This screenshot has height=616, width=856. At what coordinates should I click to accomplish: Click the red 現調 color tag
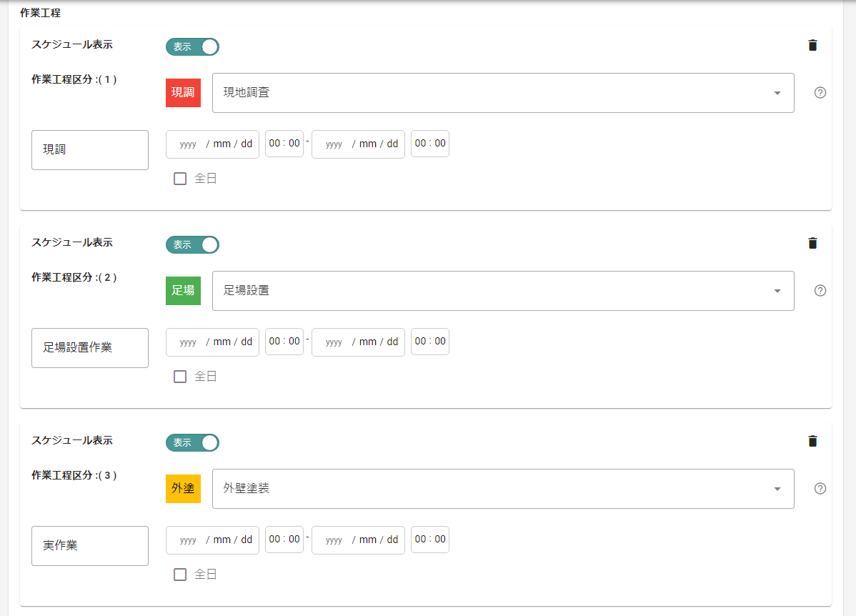(x=184, y=93)
